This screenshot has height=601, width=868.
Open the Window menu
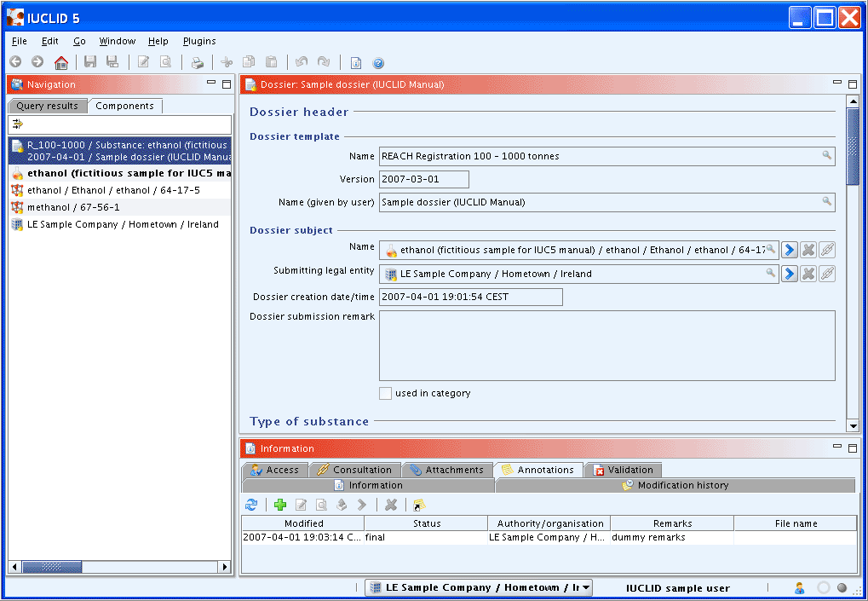[x=118, y=41]
